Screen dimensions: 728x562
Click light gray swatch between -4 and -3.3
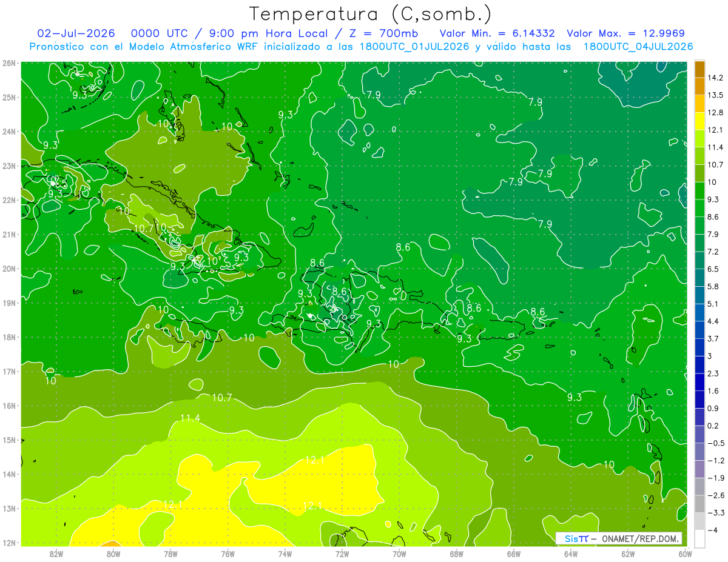[699, 521]
